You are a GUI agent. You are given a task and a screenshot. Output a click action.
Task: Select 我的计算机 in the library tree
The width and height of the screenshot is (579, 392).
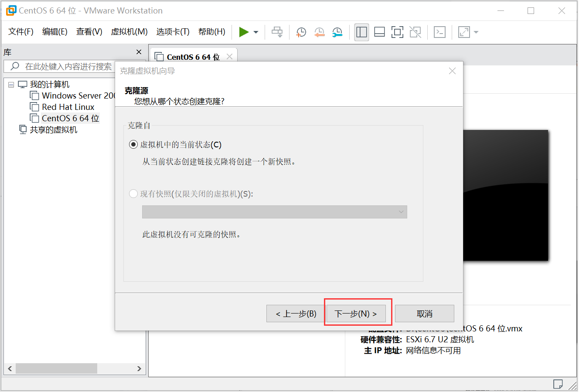point(50,84)
